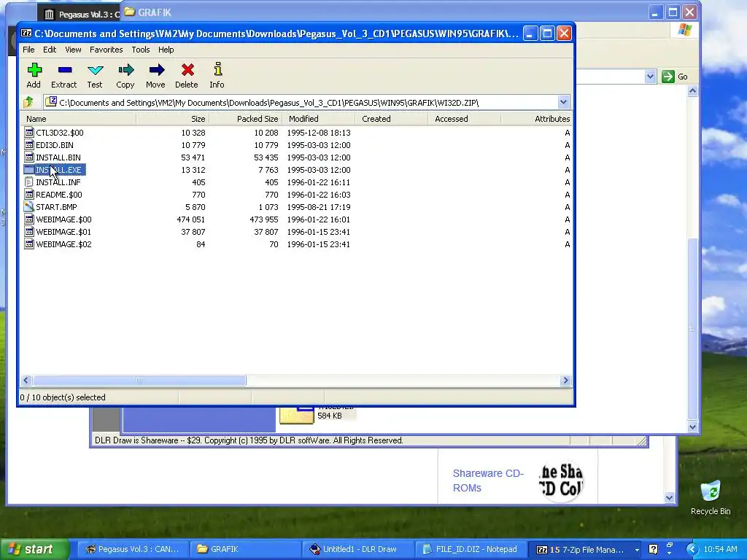The width and height of the screenshot is (747, 560).
Task: Open the Favorites menu
Action: [x=107, y=50]
